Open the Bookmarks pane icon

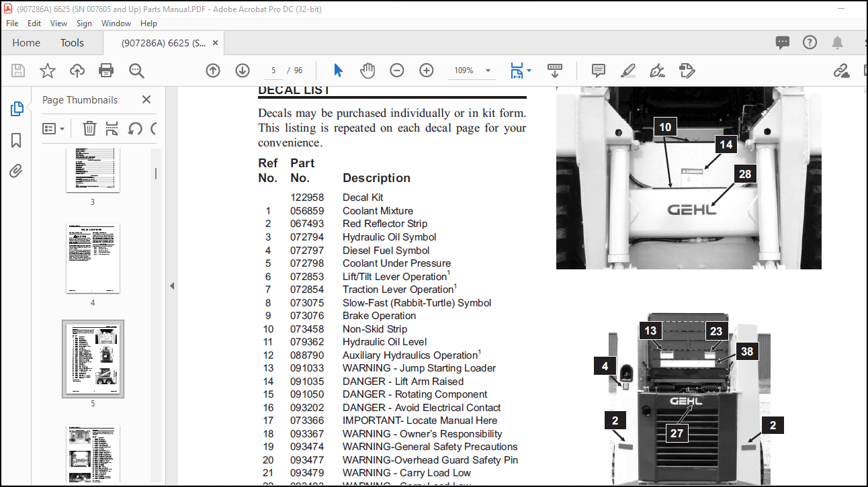pyautogui.click(x=17, y=140)
